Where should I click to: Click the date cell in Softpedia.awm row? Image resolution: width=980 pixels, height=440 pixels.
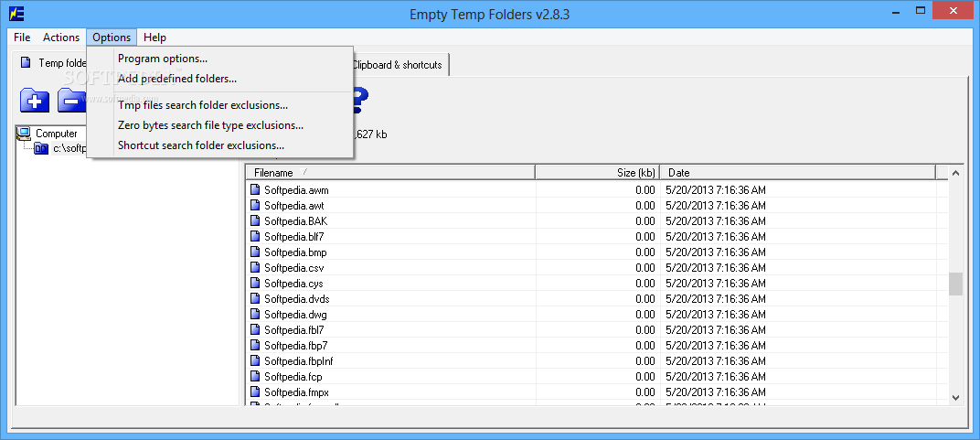click(x=716, y=189)
